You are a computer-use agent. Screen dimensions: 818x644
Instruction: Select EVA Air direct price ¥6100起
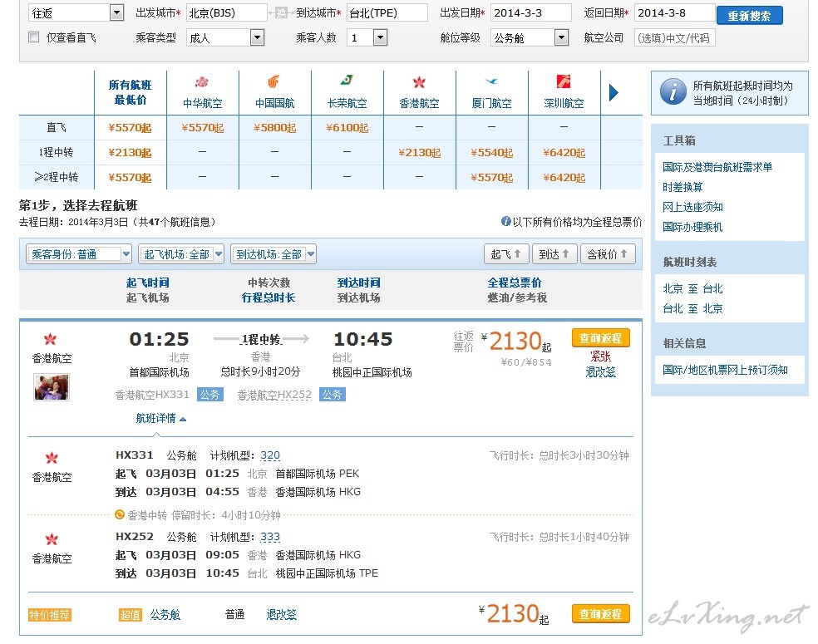[x=347, y=127]
